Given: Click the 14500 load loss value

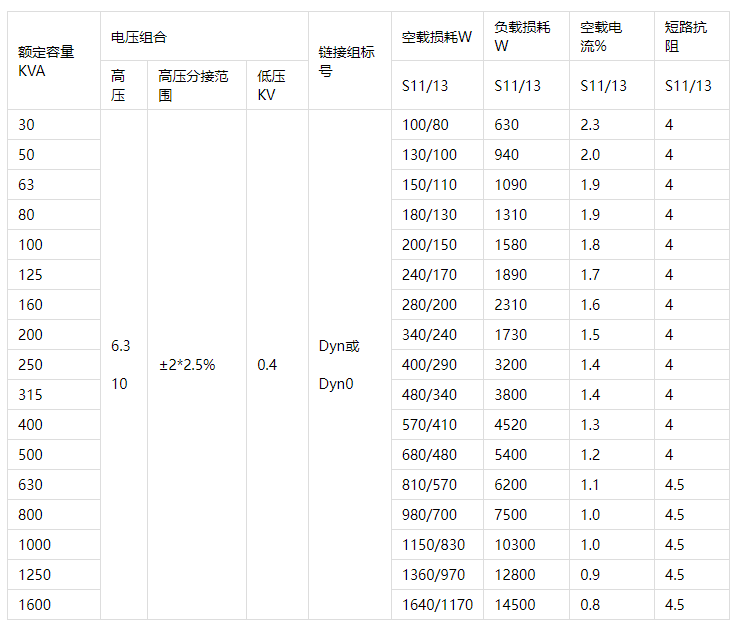Looking at the screenshot, I should [x=517, y=604].
